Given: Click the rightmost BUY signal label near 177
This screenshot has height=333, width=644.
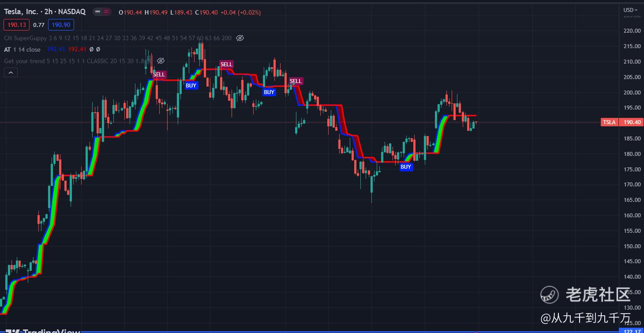Looking at the screenshot, I should click(x=406, y=166).
